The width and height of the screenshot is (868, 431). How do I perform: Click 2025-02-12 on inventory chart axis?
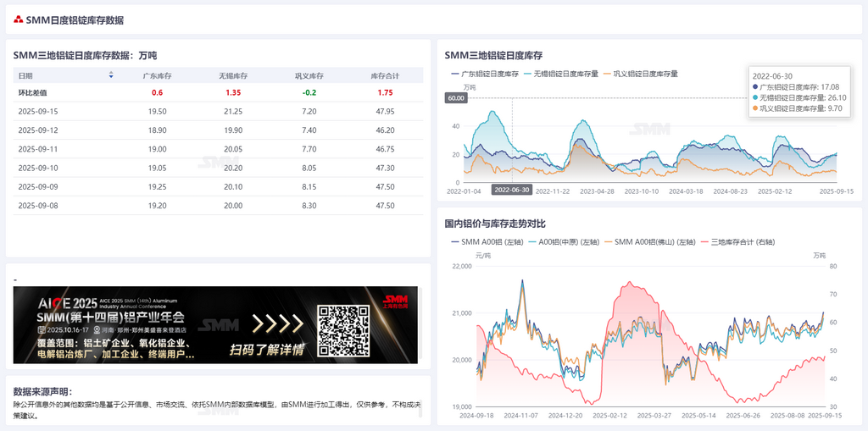[775, 191]
